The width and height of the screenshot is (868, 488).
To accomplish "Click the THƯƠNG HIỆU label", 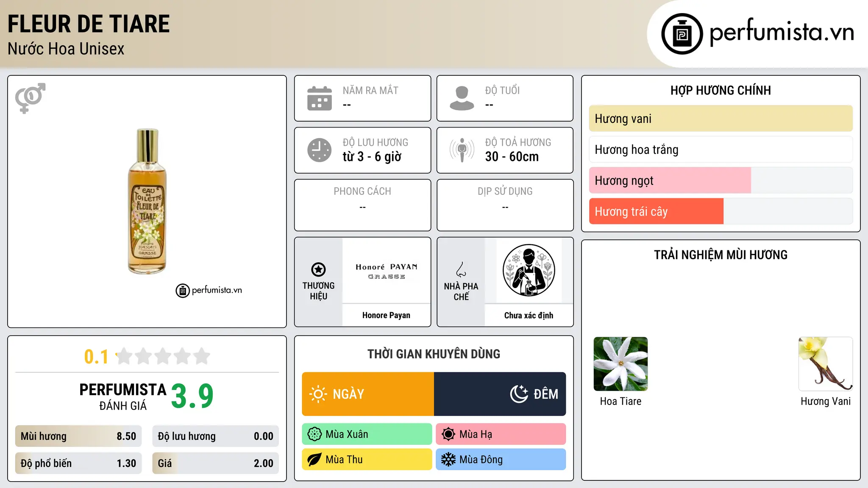I will tap(318, 291).
